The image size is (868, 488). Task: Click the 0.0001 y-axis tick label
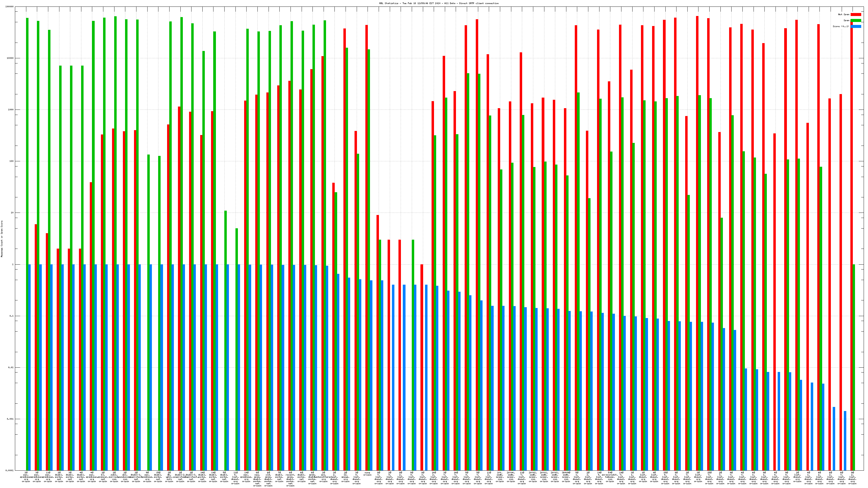coord(10,470)
